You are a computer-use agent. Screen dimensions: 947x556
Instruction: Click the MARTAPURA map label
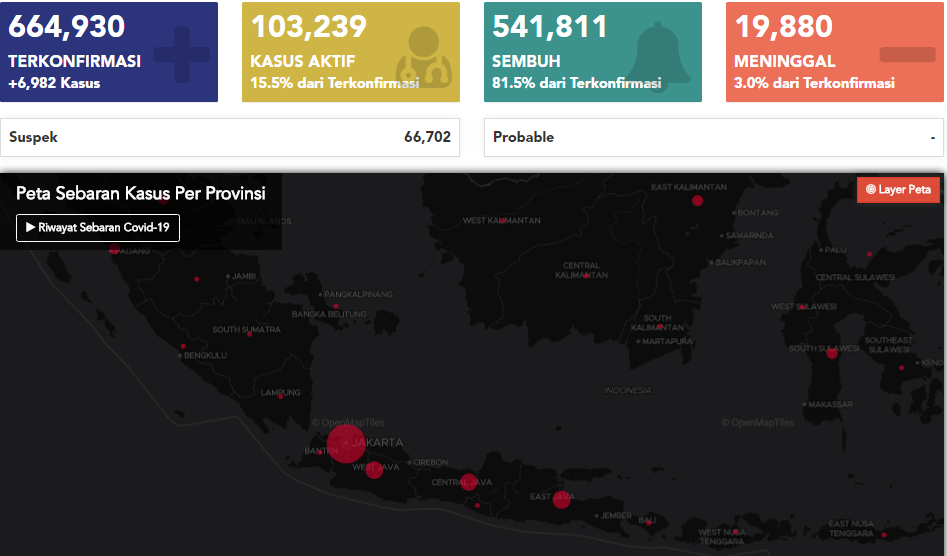pyautogui.click(x=667, y=342)
